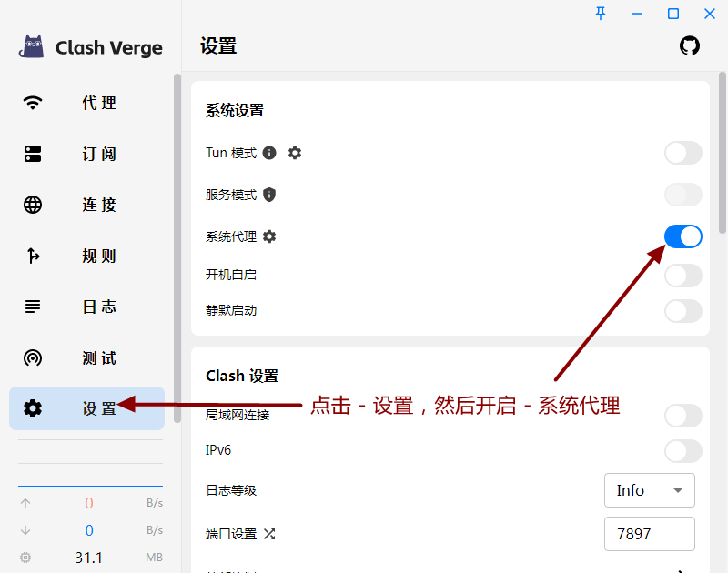Open Tun 模式 gear settings

click(x=294, y=153)
